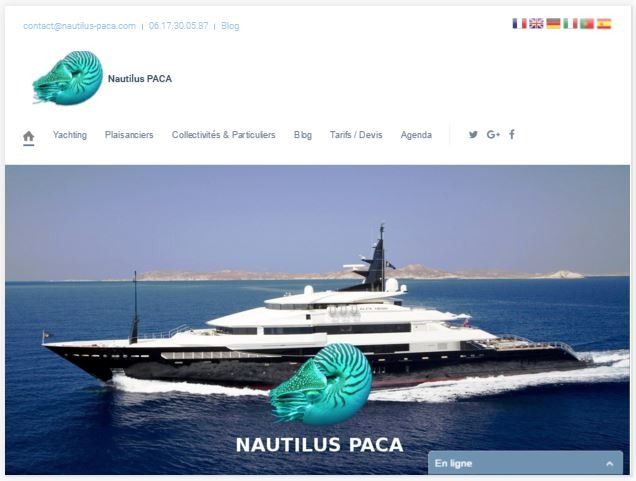This screenshot has height=481, width=636.
Task: Switch language using the French flag
Action: (x=519, y=24)
